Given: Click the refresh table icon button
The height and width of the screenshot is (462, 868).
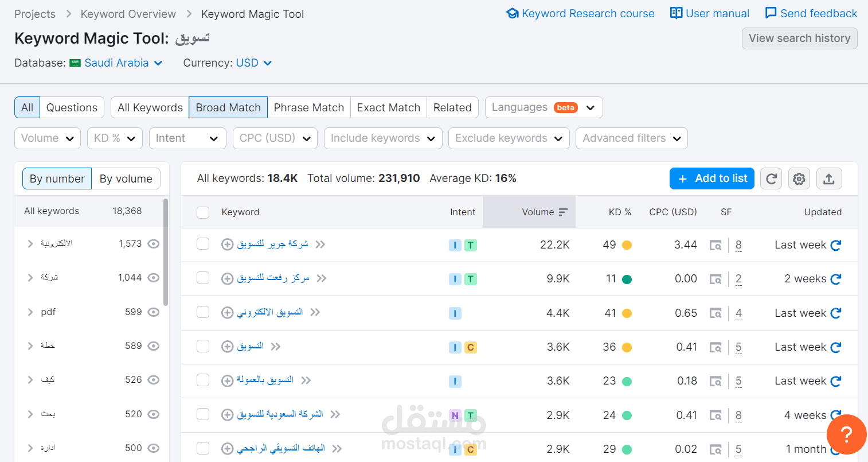Looking at the screenshot, I should click(x=771, y=178).
